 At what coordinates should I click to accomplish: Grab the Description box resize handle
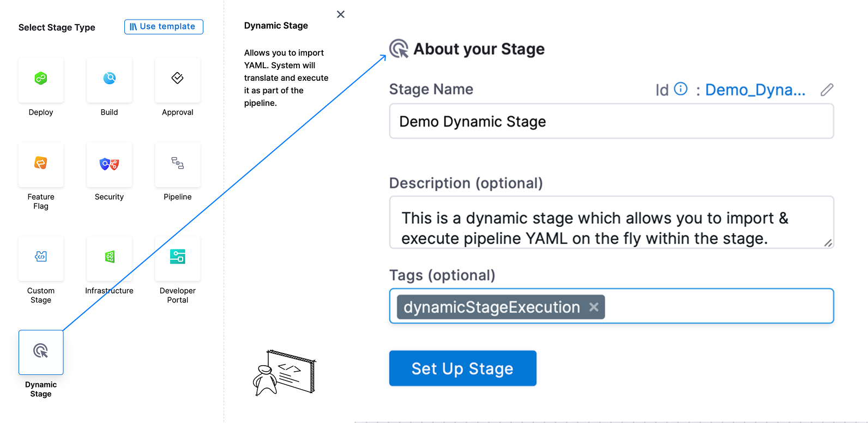[x=828, y=243]
